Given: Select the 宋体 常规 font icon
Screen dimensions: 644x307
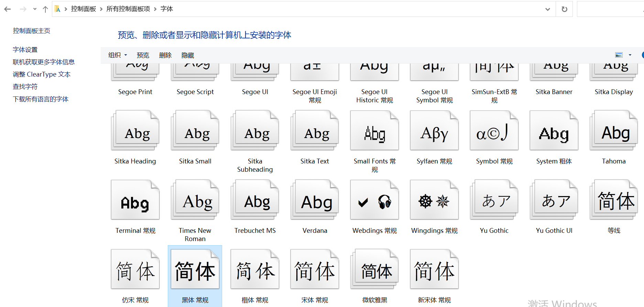Looking at the screenshot, I should point(315,269).
